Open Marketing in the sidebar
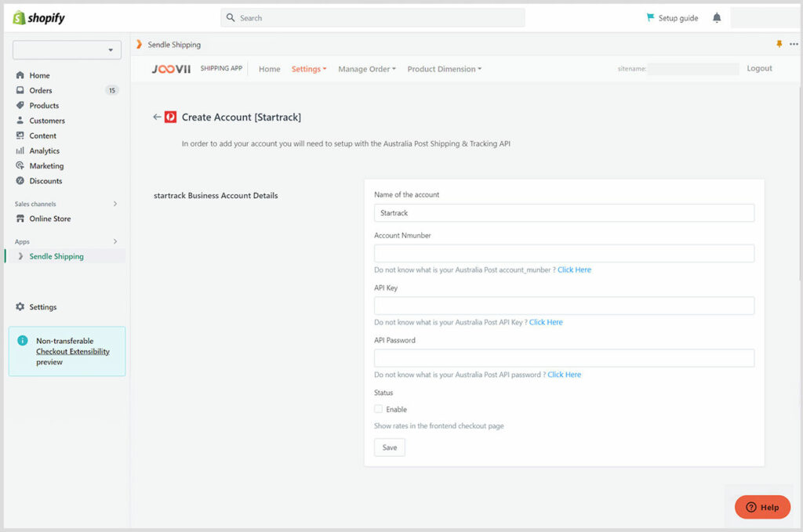 pyautogui.click(x=46, y=166)
